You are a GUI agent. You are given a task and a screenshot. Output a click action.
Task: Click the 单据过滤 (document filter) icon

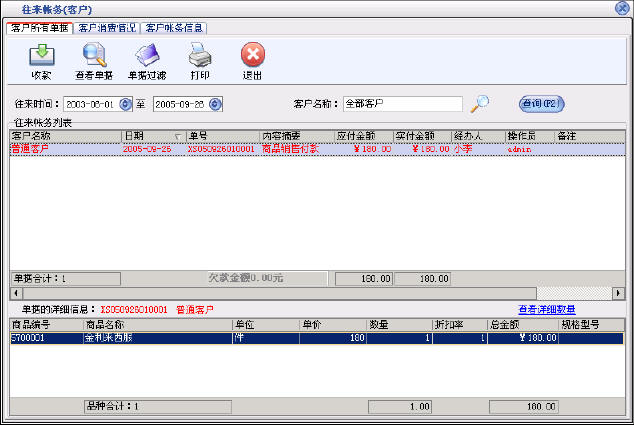pyautogui.click(x=146, y=55)
